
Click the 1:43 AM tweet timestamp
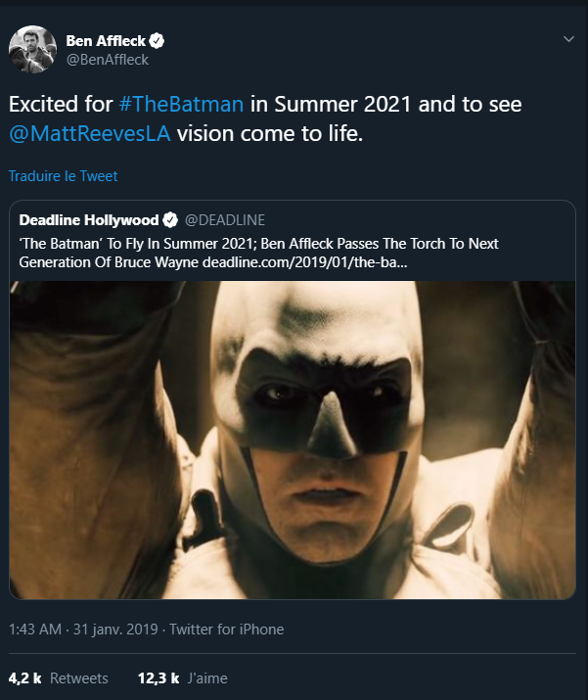(x=35, y=629)
